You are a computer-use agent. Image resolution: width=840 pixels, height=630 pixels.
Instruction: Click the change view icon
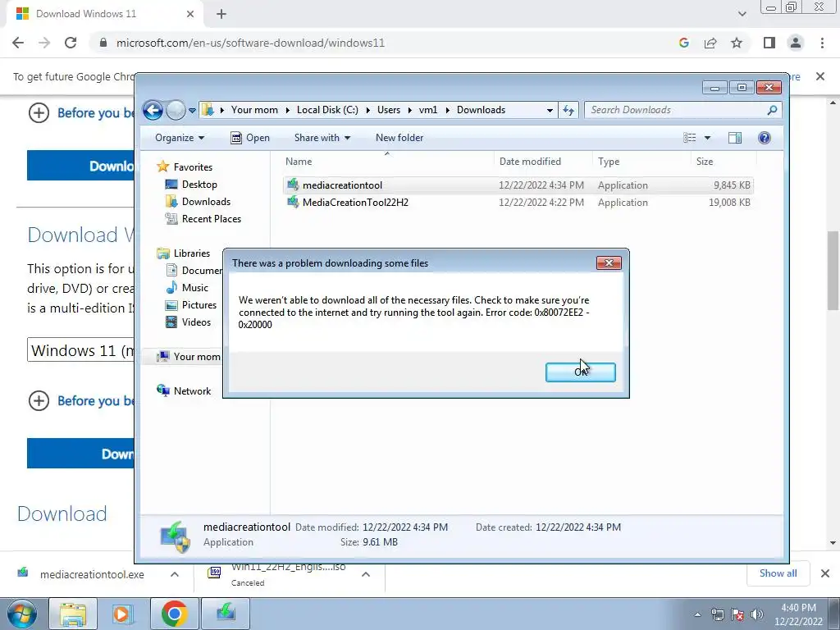pos(689,138)
